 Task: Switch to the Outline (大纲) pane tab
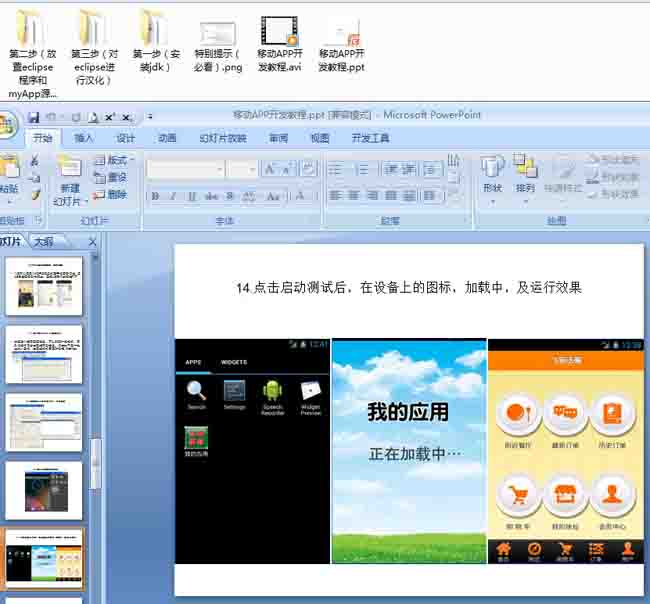coord(44,241)
